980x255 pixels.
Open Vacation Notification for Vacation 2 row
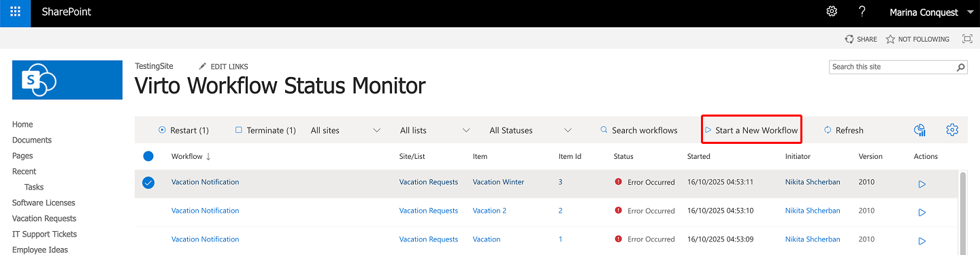point(205,211)
